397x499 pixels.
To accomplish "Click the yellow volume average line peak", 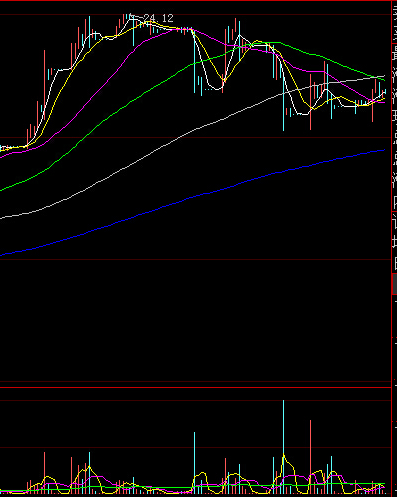I will (x=284, y=455).
